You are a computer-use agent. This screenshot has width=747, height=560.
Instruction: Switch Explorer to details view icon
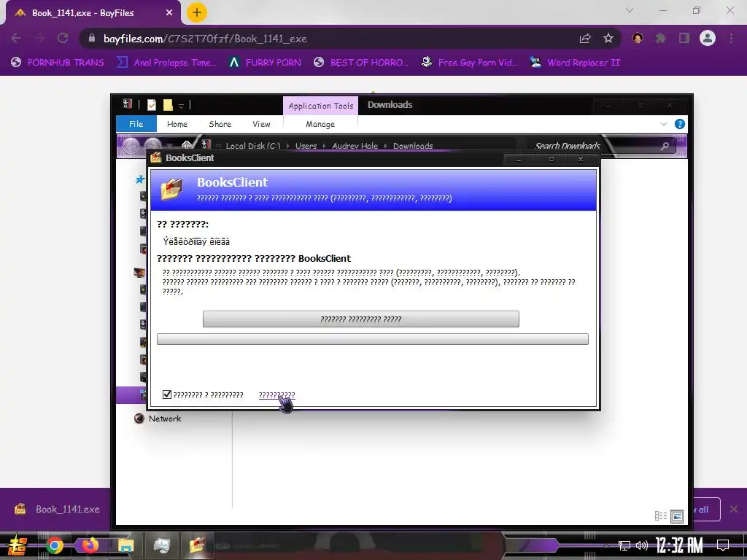point(661,516)
